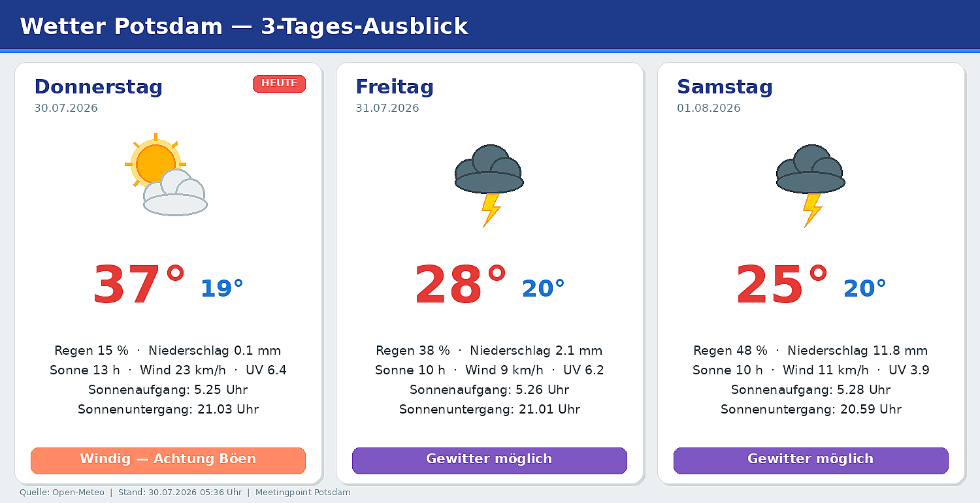Click Samstag's Gewitter möglich banner
The image size is (980, 503).
click(811, 461)
